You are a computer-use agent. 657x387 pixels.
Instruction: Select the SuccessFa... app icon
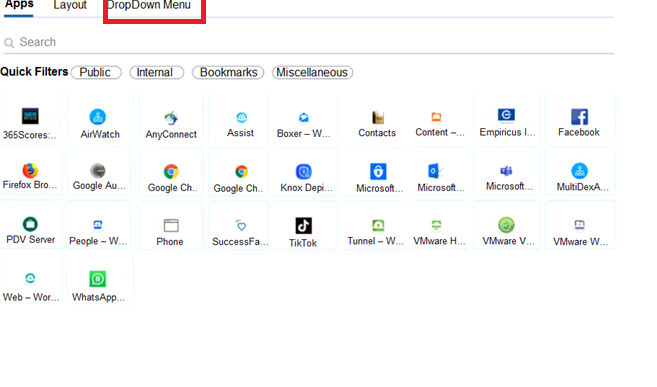pyautogui.click(x=241, y=225)
